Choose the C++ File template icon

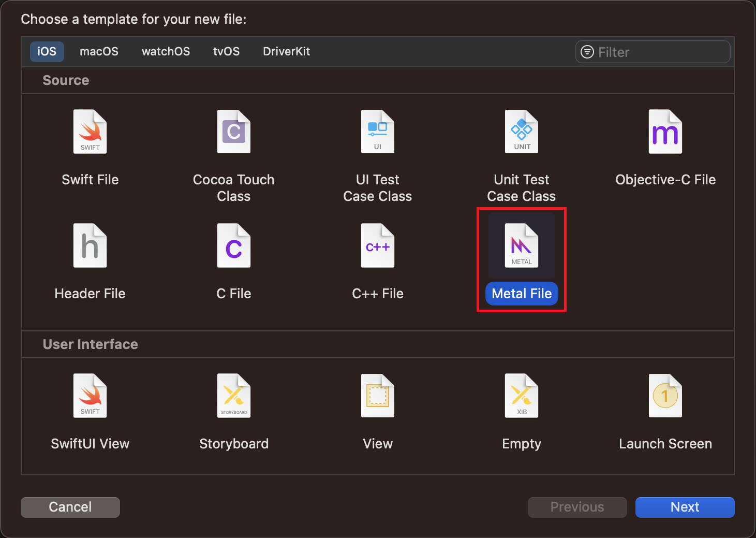coord(378,245)
